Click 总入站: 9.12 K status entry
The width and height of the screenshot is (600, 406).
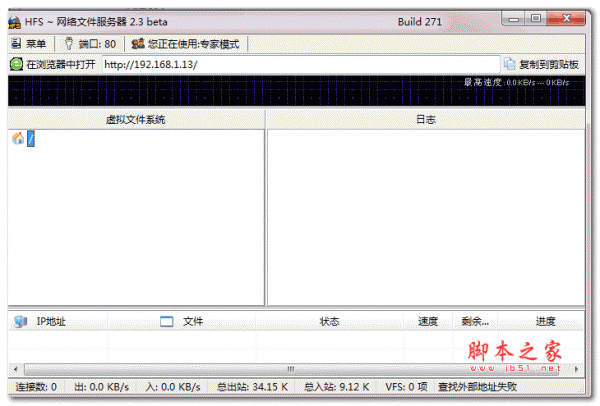point(337,387)
